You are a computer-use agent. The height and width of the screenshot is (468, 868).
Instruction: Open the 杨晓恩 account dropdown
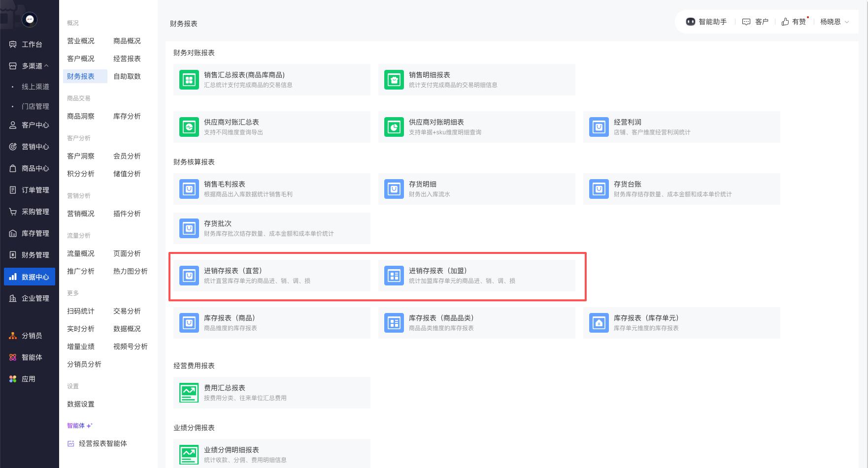pos(835,22)
